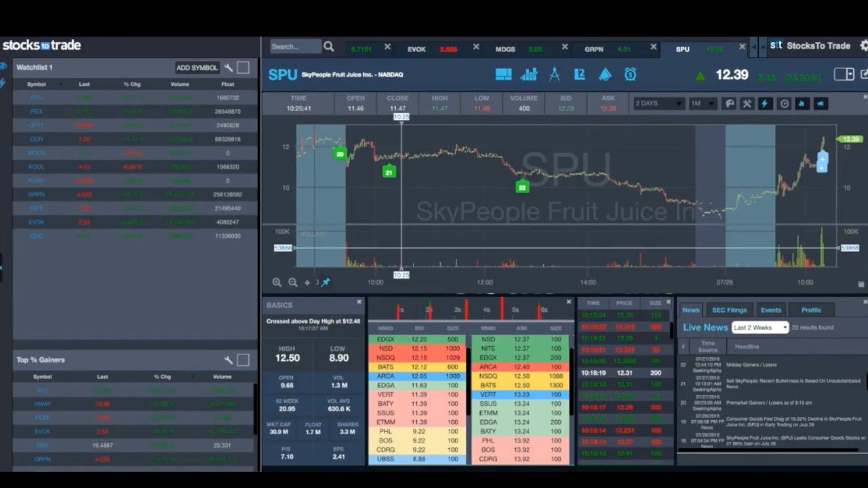Select the VERT 13.23 ask row
The height and width of the screenshot is (488, 868).
pyautogui.click(x=520, y=394)
